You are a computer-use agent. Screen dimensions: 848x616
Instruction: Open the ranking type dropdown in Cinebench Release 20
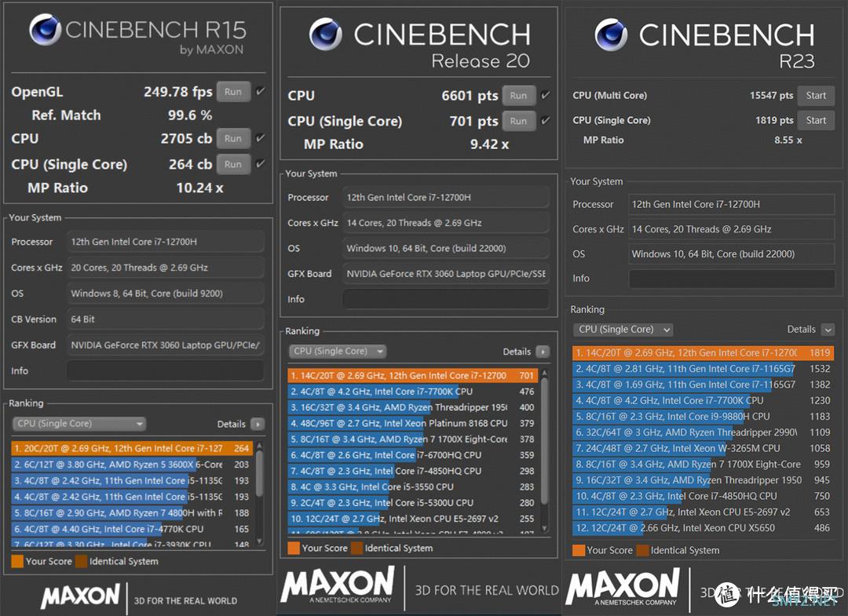338,352
